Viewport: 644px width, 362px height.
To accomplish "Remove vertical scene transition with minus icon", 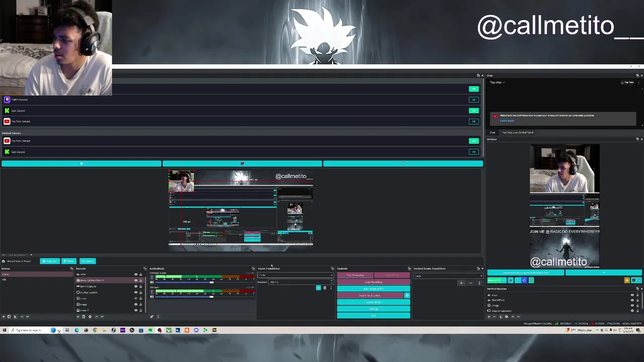I will (470, 283).
